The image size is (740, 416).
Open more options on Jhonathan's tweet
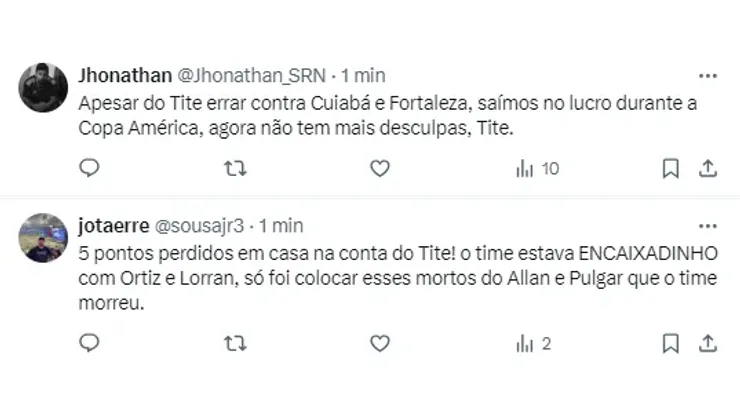707,76
